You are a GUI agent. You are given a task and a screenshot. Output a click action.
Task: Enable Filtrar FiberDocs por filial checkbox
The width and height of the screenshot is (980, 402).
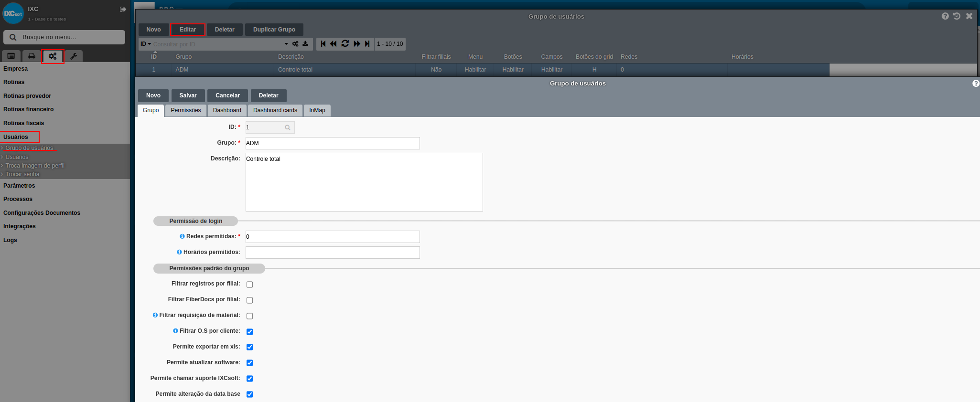pos(249,300)
